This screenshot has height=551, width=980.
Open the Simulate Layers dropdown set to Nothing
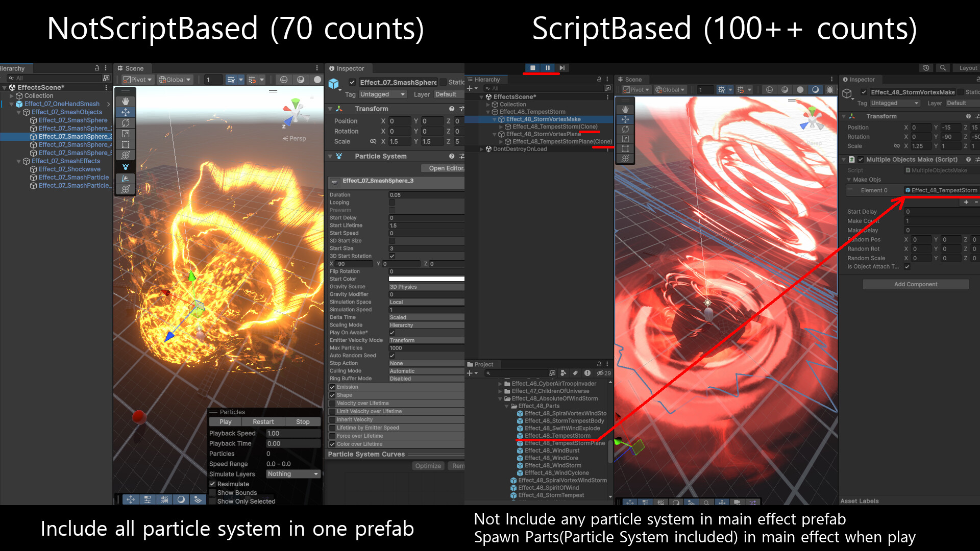tap(293, 474)
